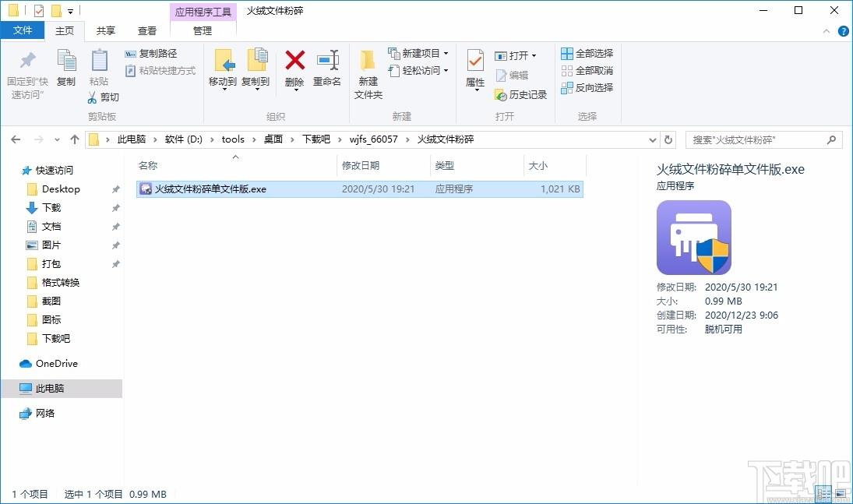
Task: Click 此电脑 in the address breadcrumb
Action: pyautogui.click(x=132, y=139)
